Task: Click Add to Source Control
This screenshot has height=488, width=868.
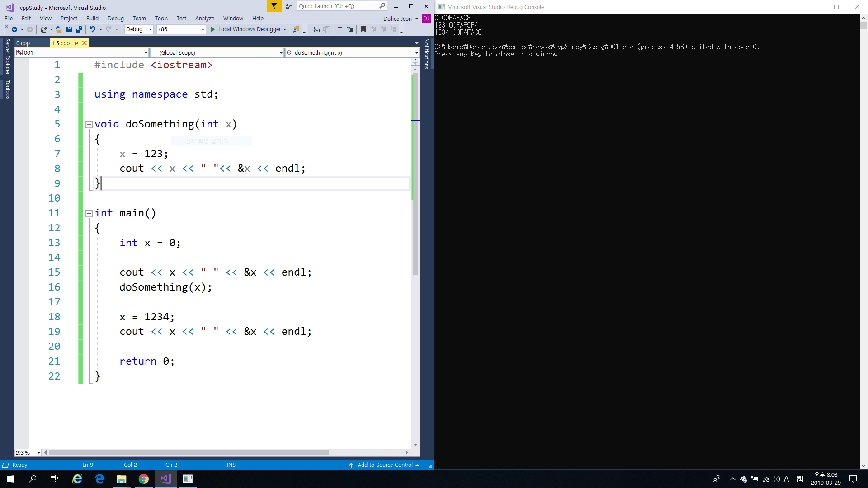Action: pos(385,465)
